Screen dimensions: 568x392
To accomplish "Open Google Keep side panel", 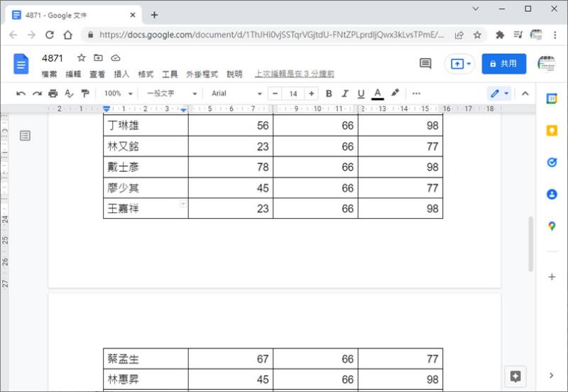I will [x=552, y=131].
